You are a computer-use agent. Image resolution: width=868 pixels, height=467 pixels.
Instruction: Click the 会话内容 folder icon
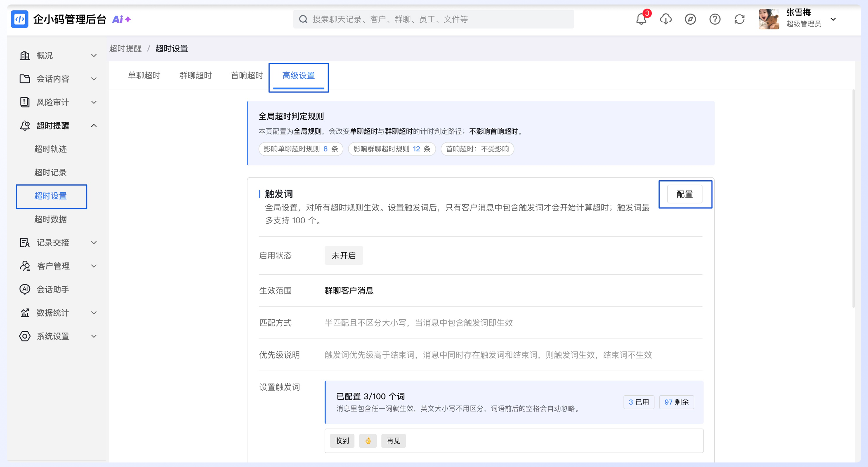click(x=25, y=79)
